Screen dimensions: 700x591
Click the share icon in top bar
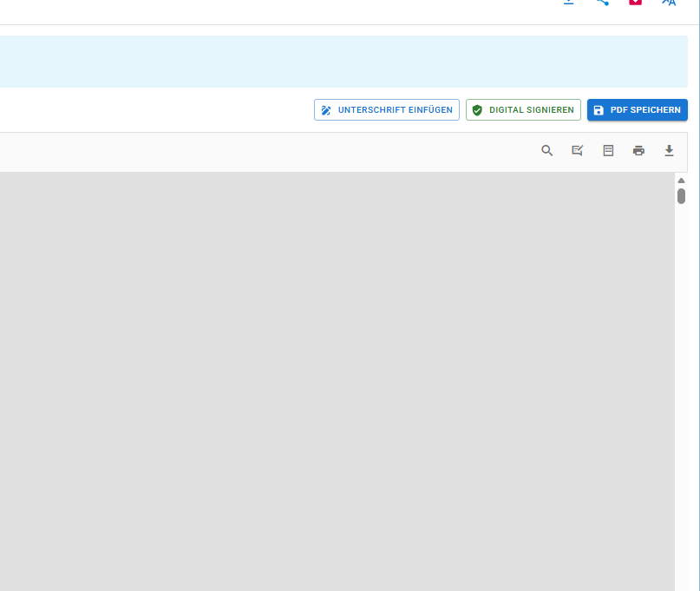pos(602,3)
